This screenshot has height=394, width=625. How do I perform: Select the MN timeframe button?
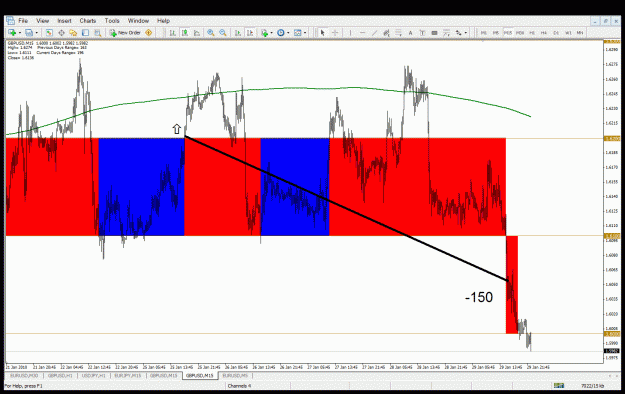580,33
